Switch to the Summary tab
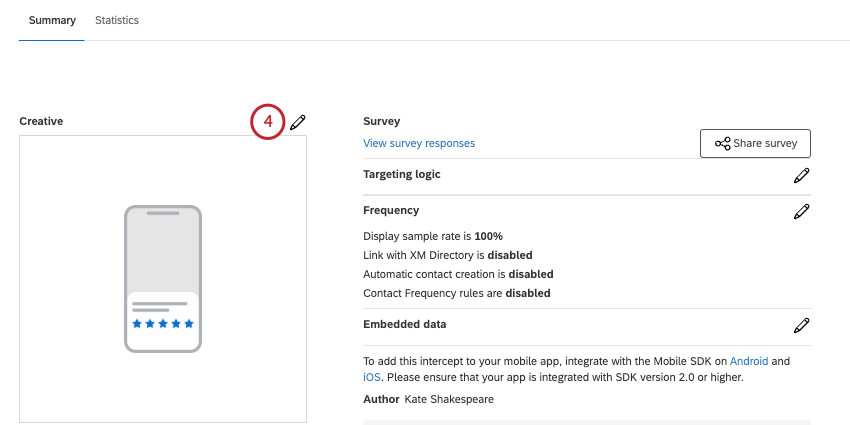 [x=52, y=20]
